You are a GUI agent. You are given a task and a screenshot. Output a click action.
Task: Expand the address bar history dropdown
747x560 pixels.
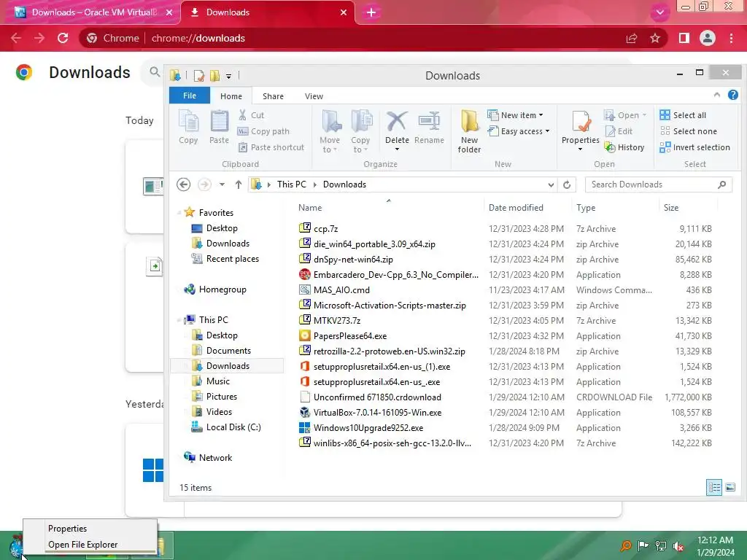[x=551, y=184]
